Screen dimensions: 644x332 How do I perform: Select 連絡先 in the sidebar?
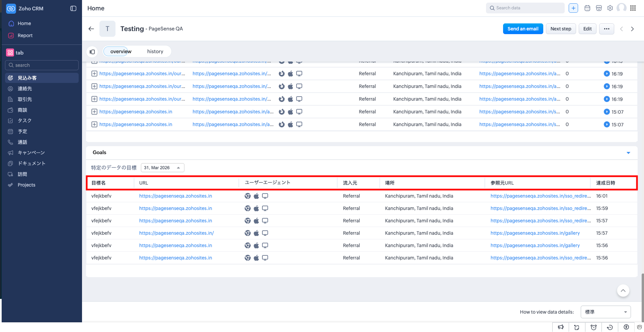click(x=25, y=89)
